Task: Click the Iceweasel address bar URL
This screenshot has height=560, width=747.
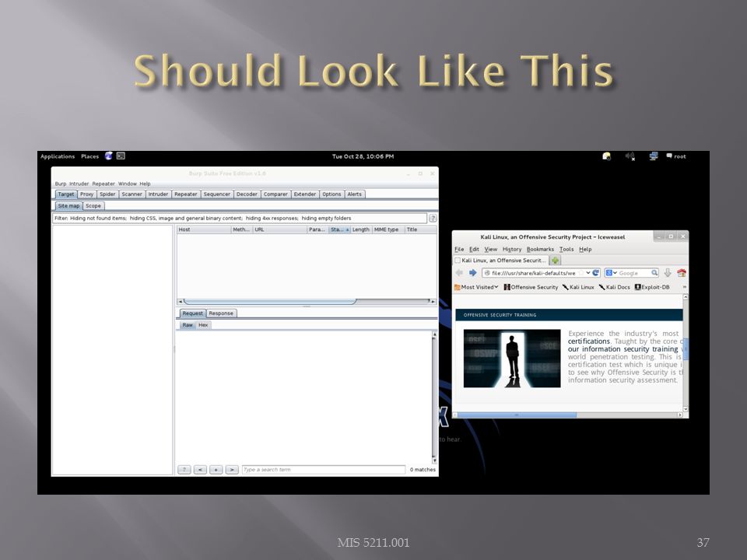Action: coord(534,273)
